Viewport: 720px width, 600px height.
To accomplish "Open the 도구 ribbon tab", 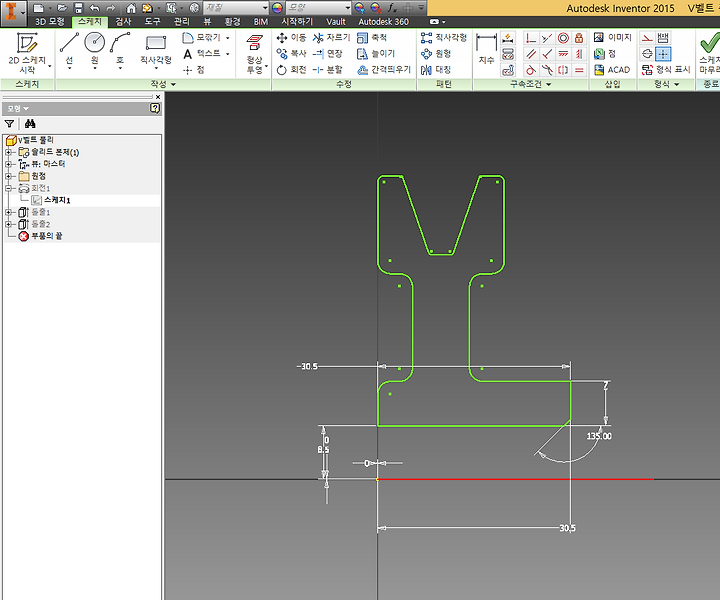I will click(152, 22).
